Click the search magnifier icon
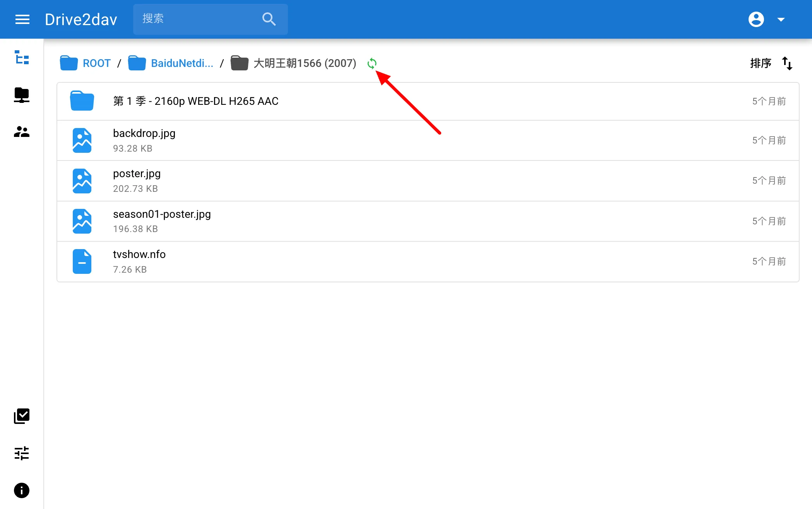Image resolution: width=812 pixels, height=509 pixels. [269, 19]
